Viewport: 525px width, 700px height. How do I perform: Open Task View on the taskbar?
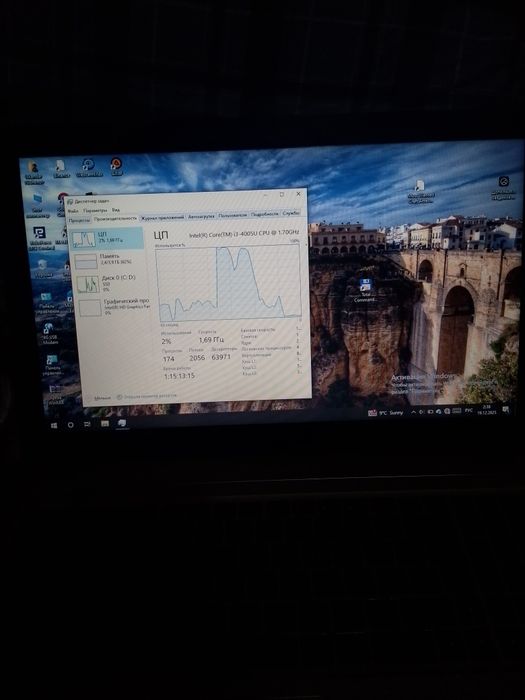click(x=88, y=424)
